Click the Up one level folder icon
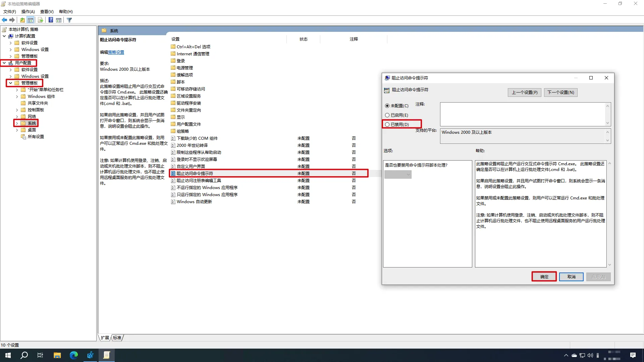Viewport: 644px width, 362px height. pos(22,20)
